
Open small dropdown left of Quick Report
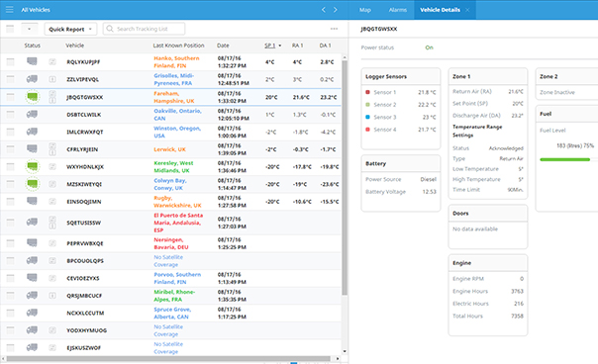[30, 29]
